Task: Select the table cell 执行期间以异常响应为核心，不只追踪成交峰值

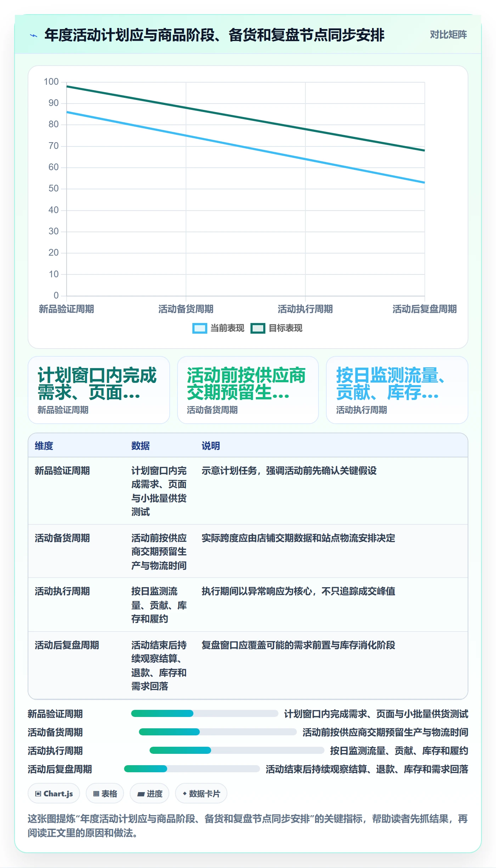Action: (298, 591)
